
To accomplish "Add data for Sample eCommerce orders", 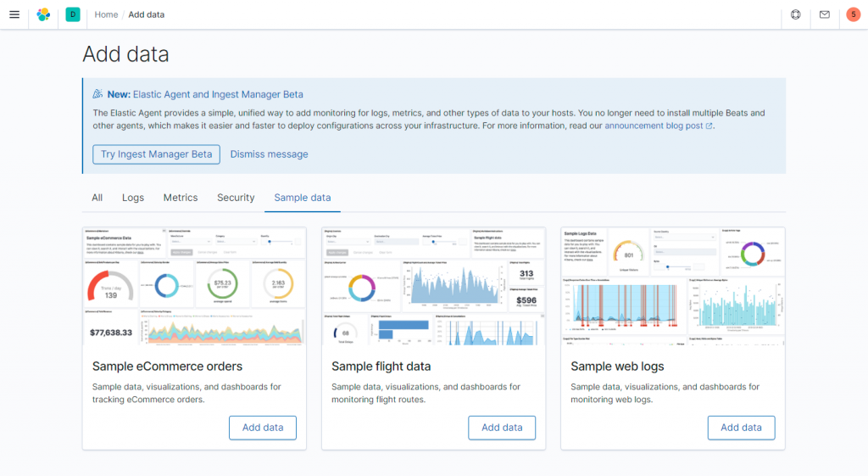I will [x=263, y=428].
